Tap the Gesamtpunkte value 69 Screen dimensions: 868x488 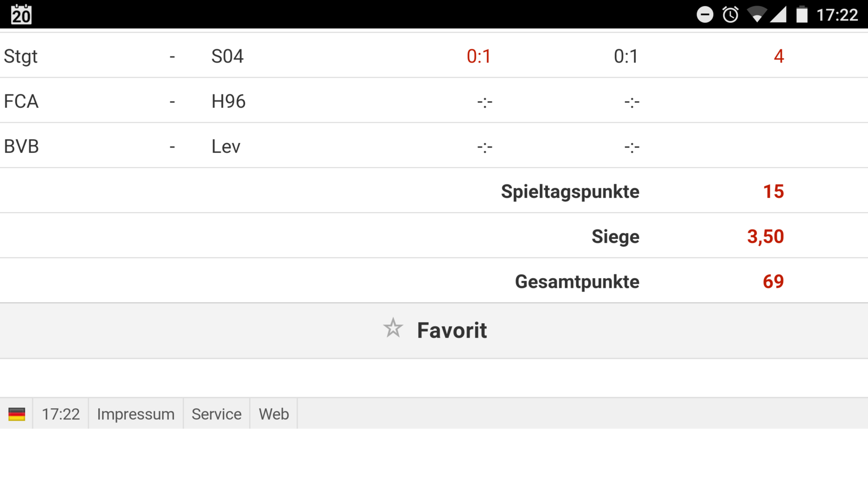tap(773, 281)
